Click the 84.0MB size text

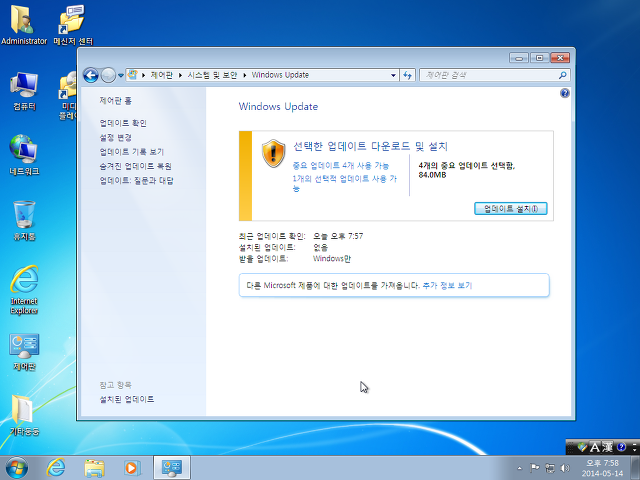coord(432,175)
